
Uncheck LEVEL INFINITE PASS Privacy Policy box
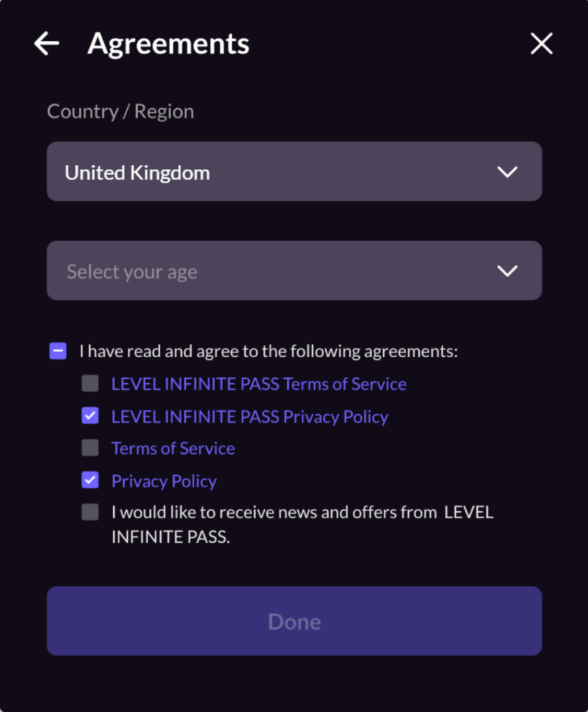(90, 416)
